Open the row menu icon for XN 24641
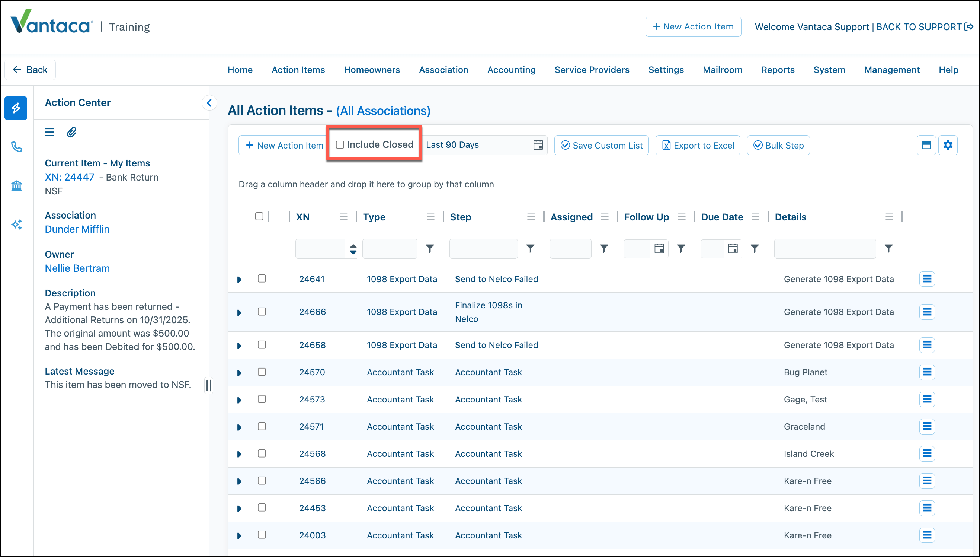This screenshot has width=980, height=557. 927,279
